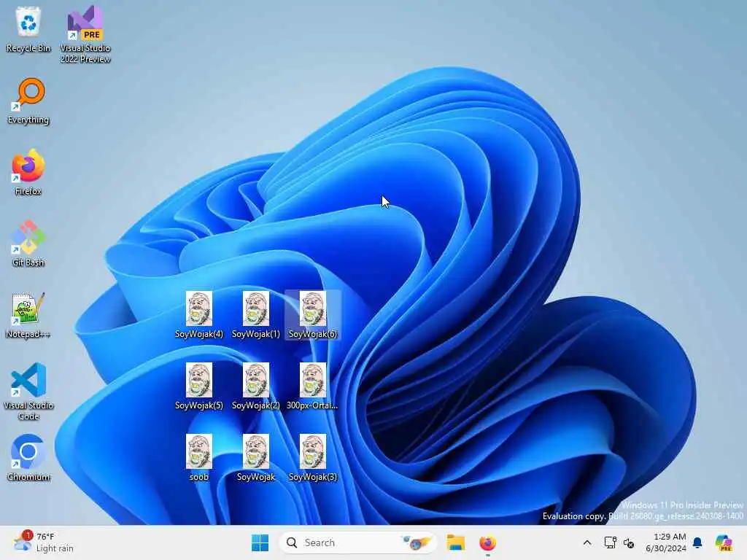The image size is (747, 560).
Task: Select the SoyWojak(3) image file
Action: [x=313, y=458]
